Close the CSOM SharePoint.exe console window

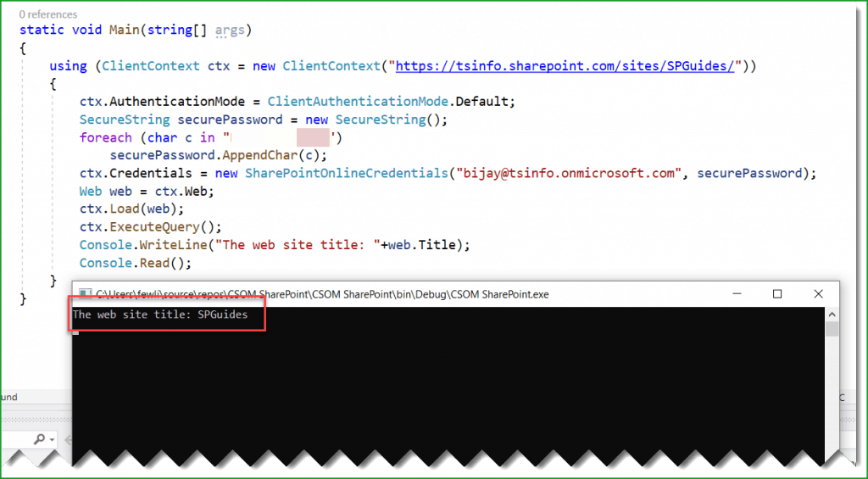(x=818, y=294)
